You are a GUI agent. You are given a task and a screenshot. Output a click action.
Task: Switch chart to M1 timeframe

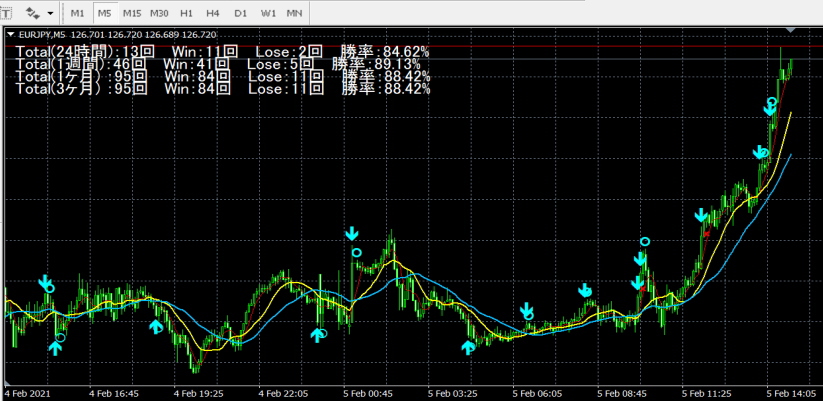click(x=77, y=13)
